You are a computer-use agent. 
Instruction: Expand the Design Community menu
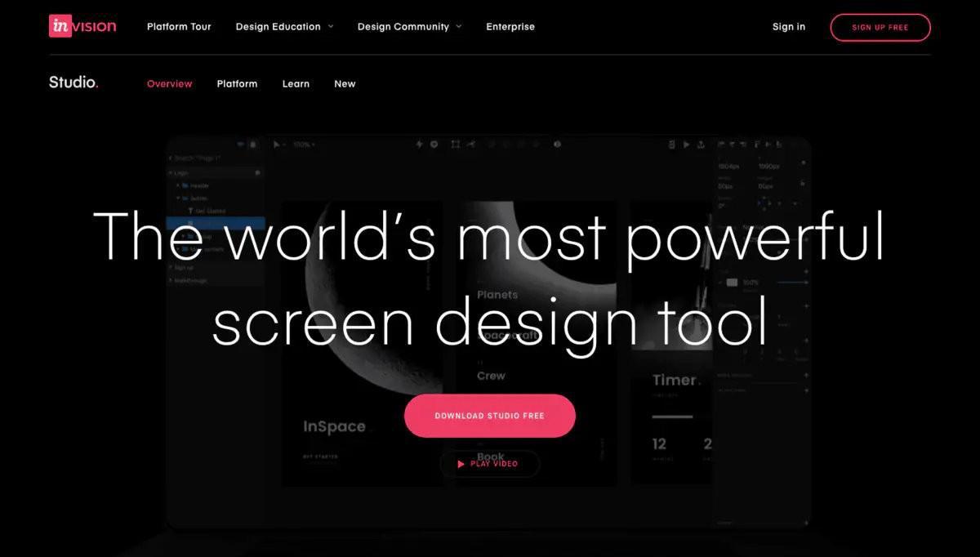pyautogui.click(x=409, y=27)
